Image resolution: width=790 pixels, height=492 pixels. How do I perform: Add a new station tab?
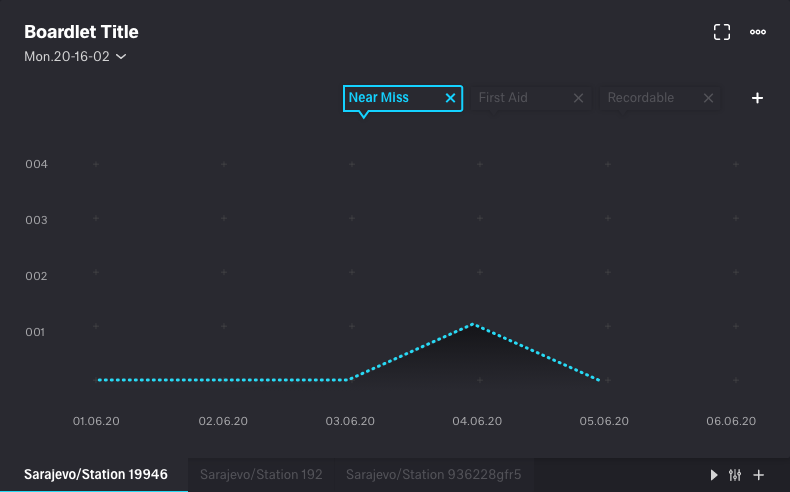pos(759,475)
